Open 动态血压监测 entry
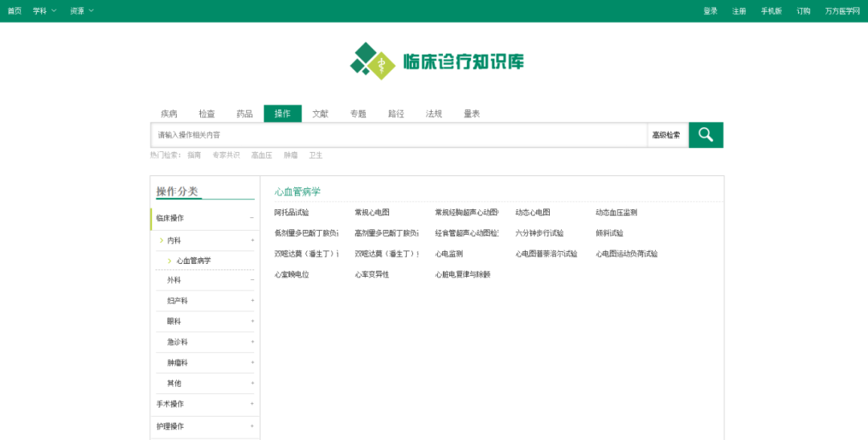 click(616, 212)
